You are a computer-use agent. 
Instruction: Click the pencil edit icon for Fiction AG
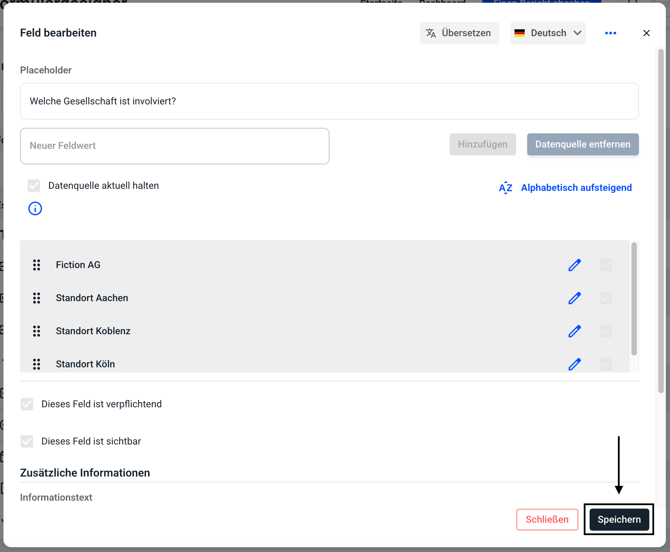pyautogui.click(x=574, y=265)
